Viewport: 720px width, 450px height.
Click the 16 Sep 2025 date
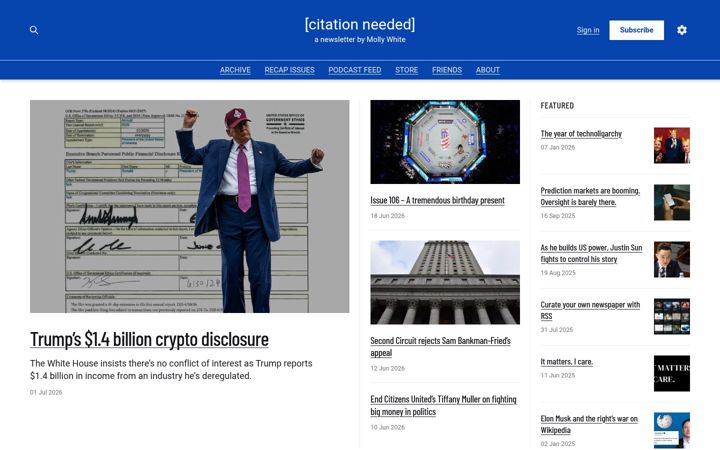pos(557,216)
